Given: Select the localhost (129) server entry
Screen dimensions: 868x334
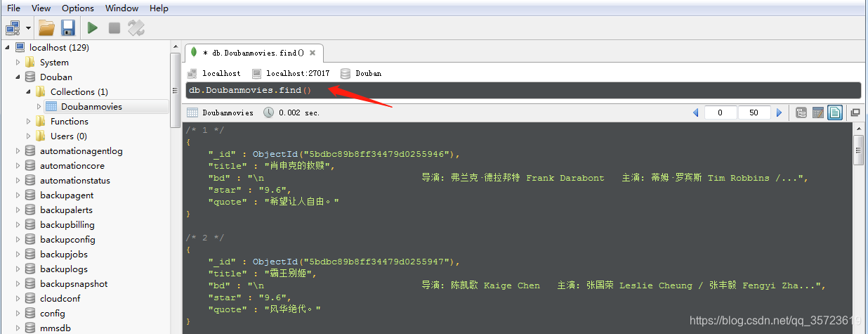Looking at the screenshot, I should pos(59,47).
